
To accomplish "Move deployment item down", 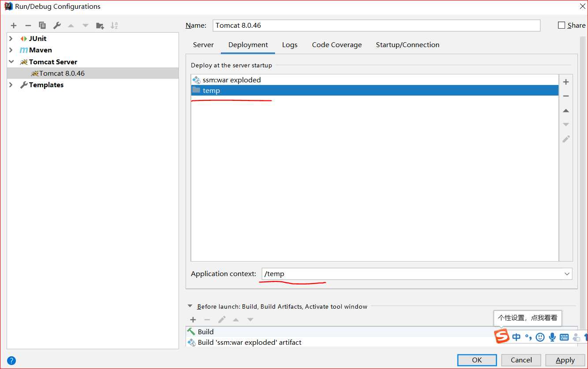I will (x=566, y=125).
